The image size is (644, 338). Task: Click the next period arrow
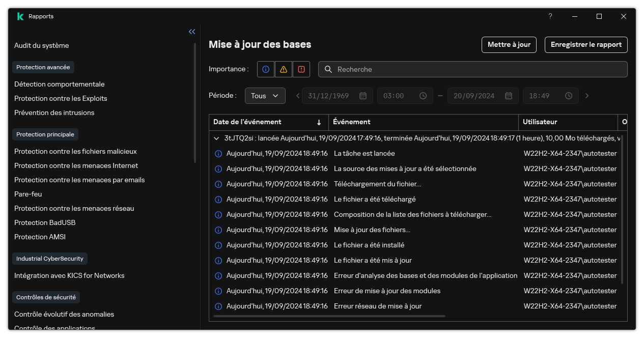click(x=586, y=96)
